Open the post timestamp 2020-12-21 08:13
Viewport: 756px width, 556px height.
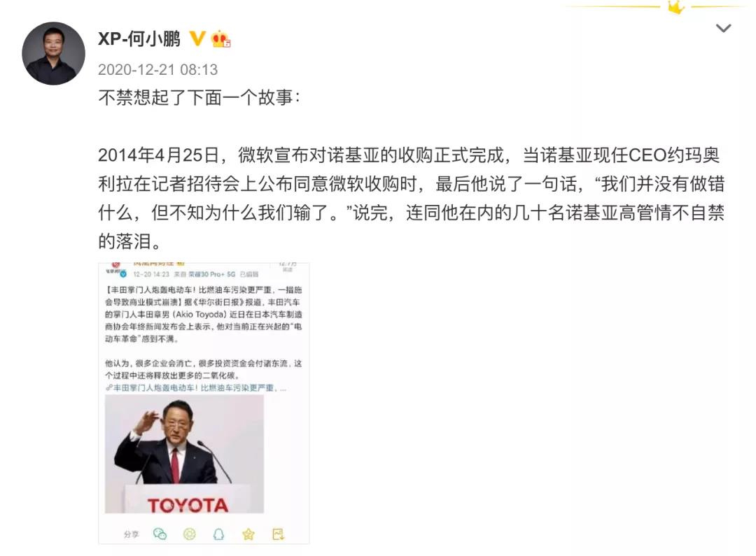(157, 70)
